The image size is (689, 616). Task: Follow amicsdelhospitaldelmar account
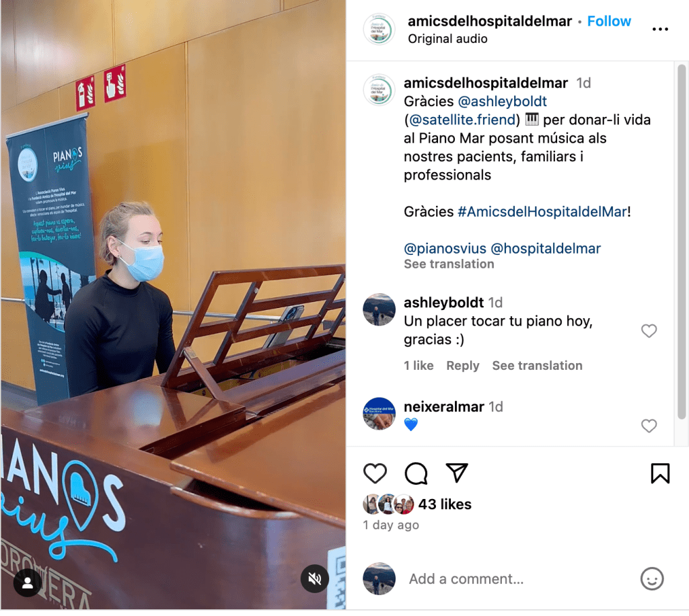[x=609, y=21]
